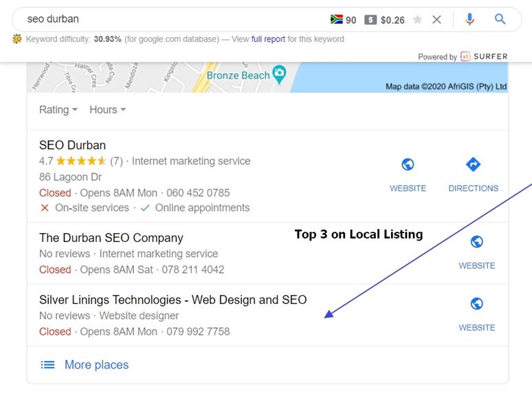Open Silver Linings Technologies listing

point(173,300)
